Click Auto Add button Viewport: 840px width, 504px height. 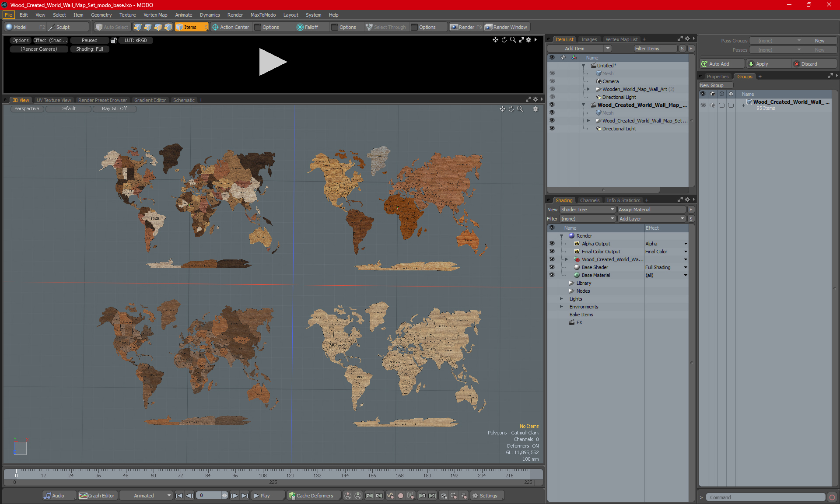[x=721, y=64]
